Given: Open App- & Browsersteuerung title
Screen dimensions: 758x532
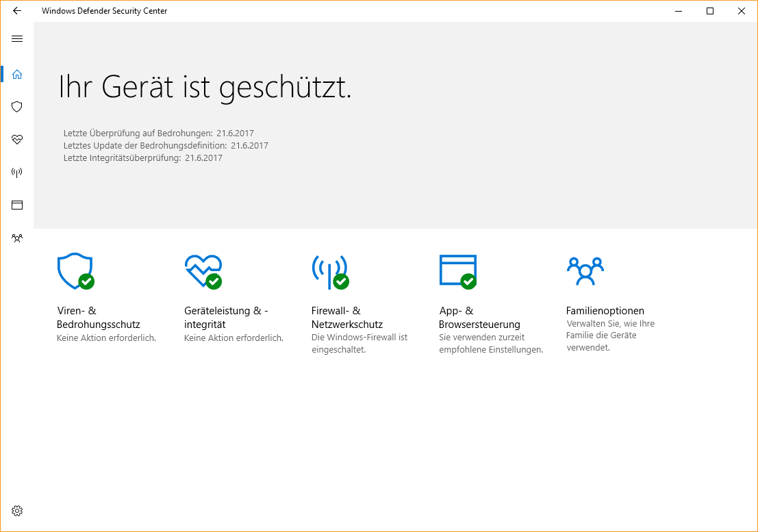Looking at the screenshot, I should click(x=479, y=318).
